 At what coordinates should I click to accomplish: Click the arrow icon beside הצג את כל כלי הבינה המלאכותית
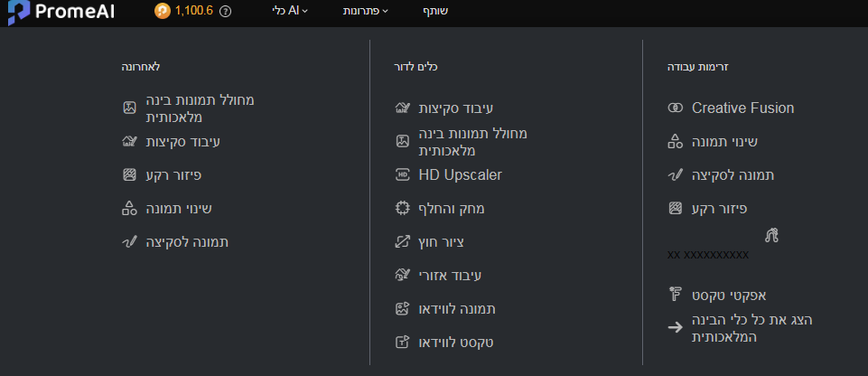point(674,328)
